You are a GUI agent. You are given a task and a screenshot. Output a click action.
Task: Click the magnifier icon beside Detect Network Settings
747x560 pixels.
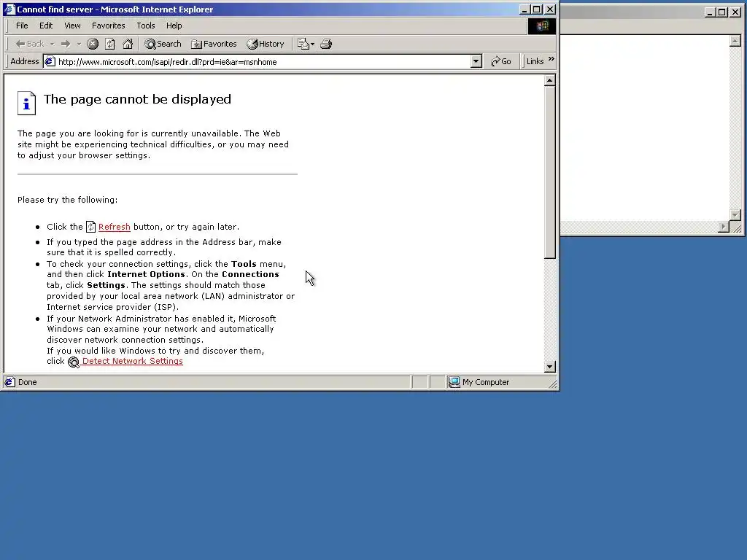pyautogui.click(x=74, y=362)
